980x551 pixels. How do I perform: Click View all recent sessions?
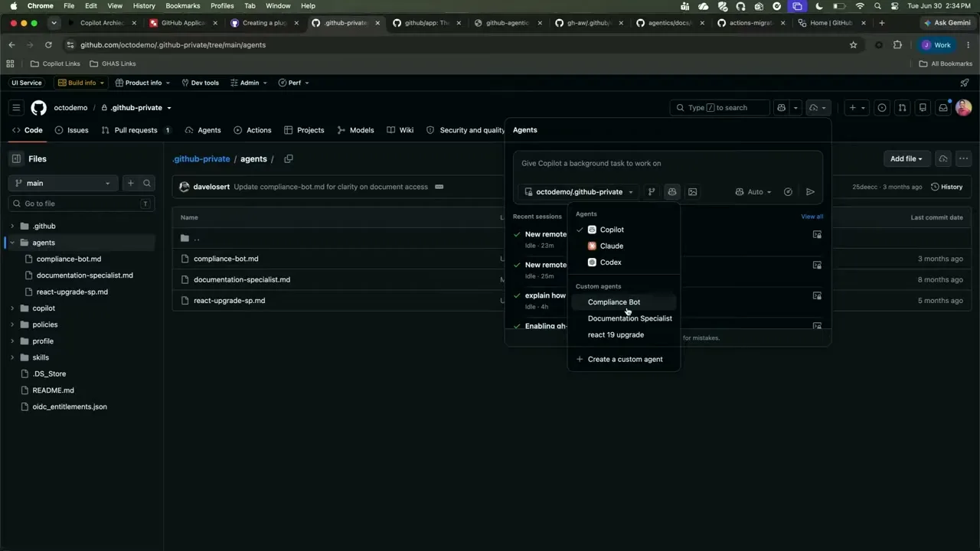coord(812,217)
